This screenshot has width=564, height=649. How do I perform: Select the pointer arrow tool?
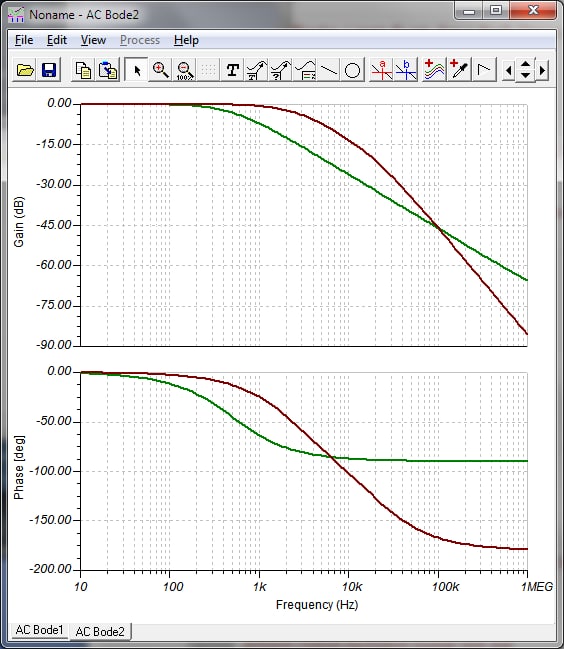pos(136,70)
